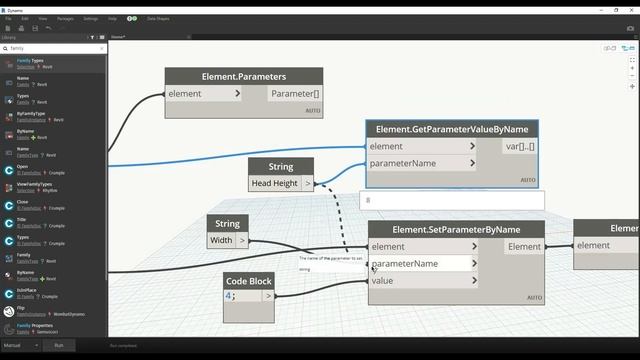This screenshot has height=360, width=640.
Task: Open the Help menu
Action: 112,19
